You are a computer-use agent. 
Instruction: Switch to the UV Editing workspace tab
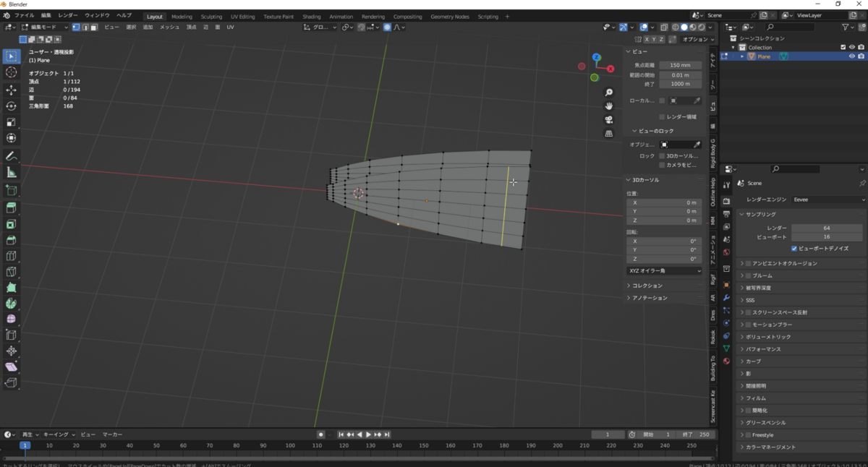pyautogui.click(x=242, y=17)
